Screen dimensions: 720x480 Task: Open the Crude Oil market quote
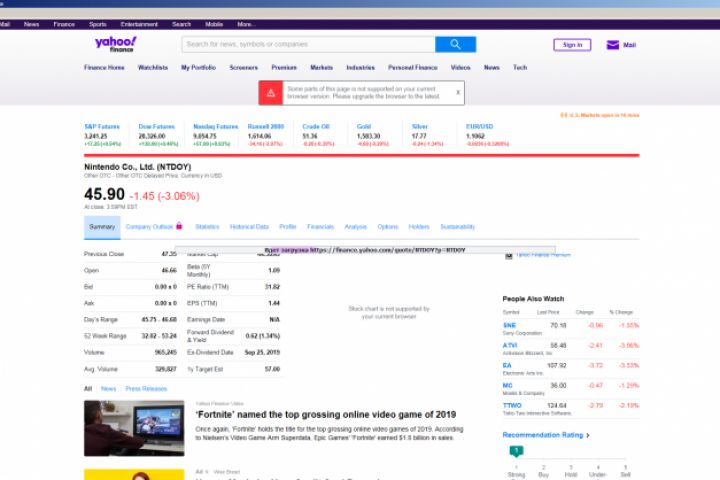coord(316,126)
